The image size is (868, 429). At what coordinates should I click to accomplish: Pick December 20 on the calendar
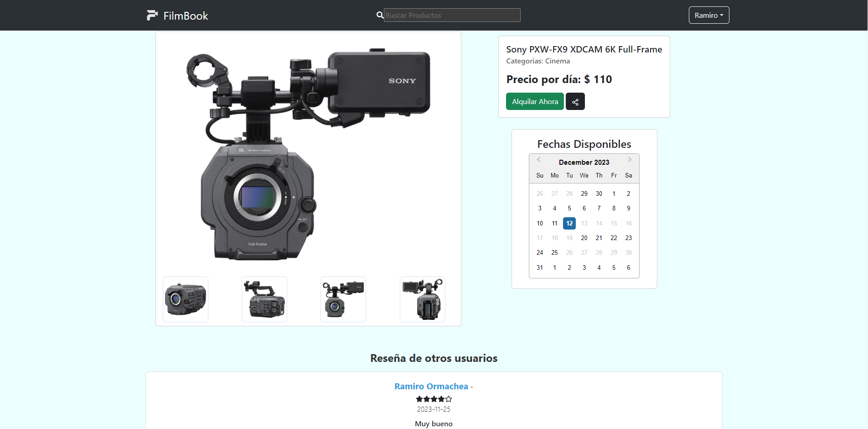click(584, 238)
